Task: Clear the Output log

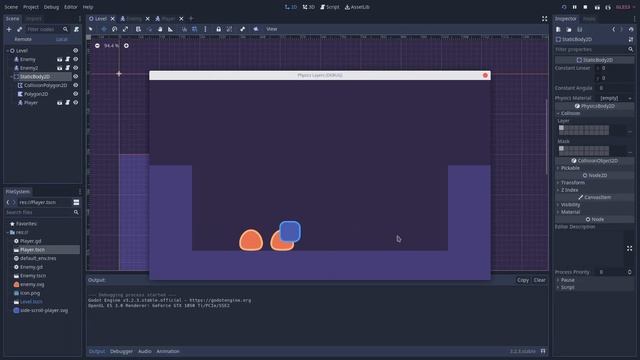Action: click(x=540, y=280)
